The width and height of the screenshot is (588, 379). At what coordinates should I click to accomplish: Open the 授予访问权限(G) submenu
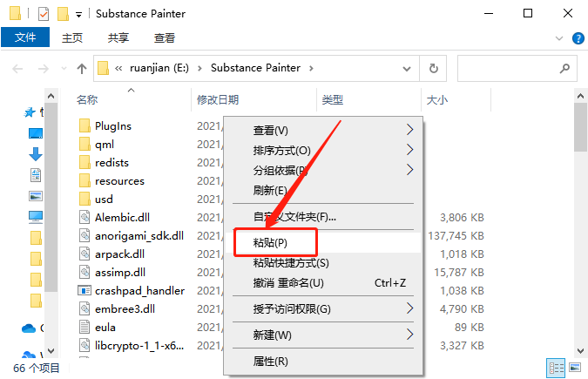point(323,308)
